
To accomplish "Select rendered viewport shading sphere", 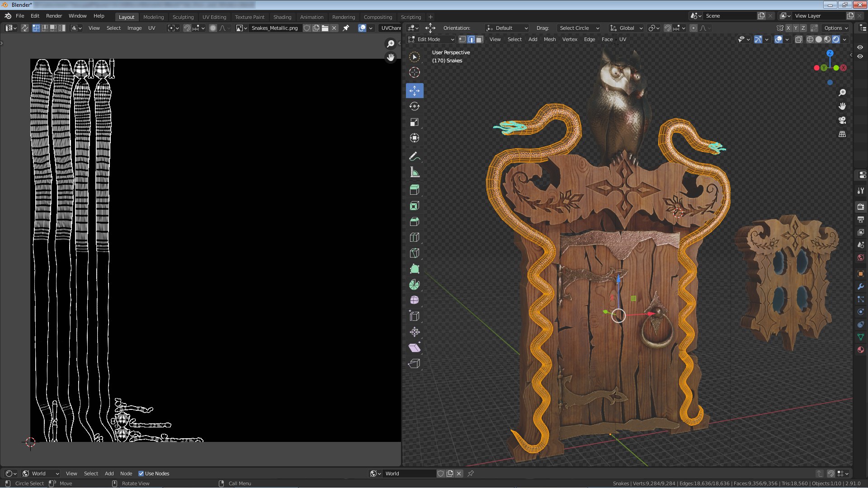I will click(x=836, y=39).
